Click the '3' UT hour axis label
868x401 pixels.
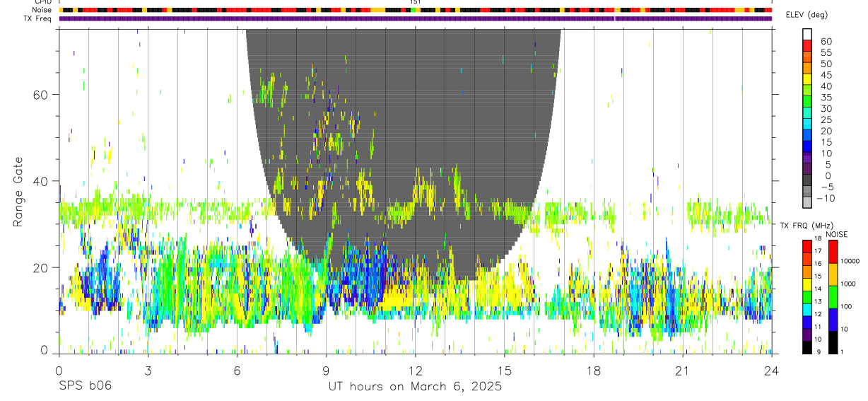pyautogui.click(x=148, y=371)
